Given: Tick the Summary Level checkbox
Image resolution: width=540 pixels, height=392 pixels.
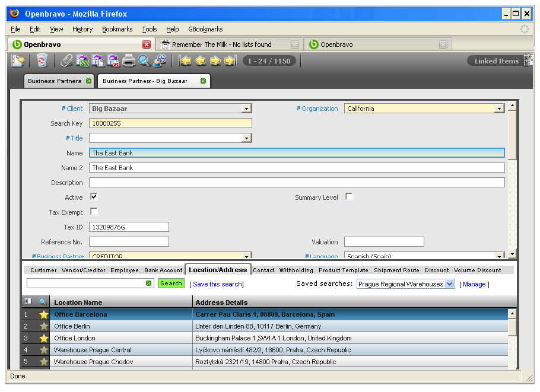Looking at the screenshot, I should [x=349, y=197].
